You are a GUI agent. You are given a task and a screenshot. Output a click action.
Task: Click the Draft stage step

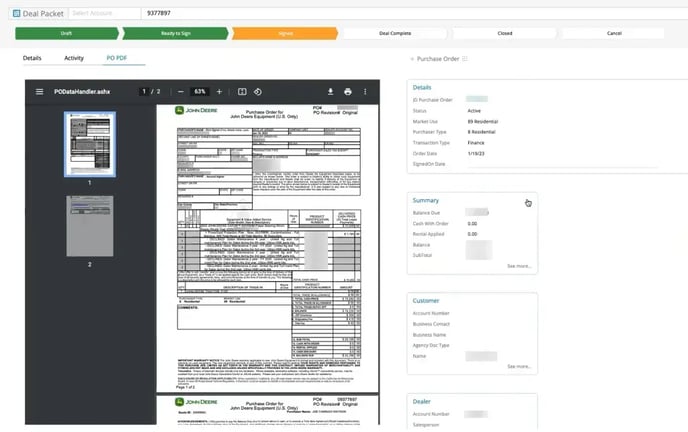tap(67, 33)
